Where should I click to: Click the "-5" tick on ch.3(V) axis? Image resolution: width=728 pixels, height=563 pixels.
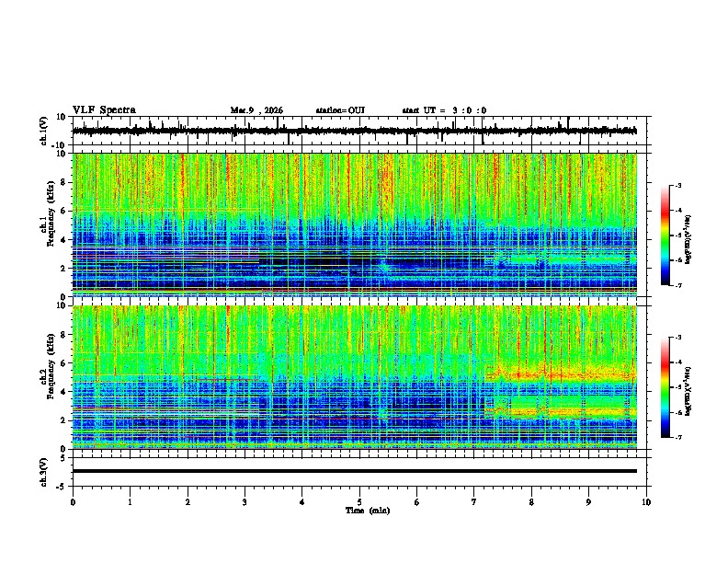(x=62, y=487)
